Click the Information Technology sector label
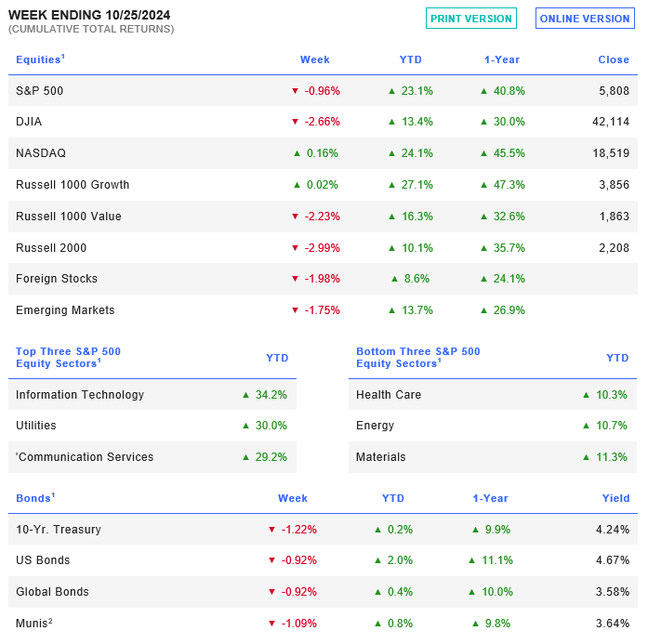This screenshot has height=644, width=648. coord(80,395)
